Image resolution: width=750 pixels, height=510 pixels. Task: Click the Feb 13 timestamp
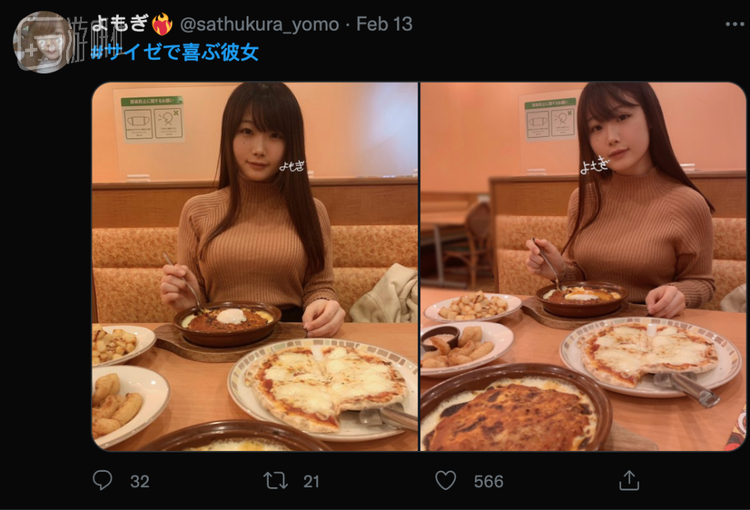(385, 24)
